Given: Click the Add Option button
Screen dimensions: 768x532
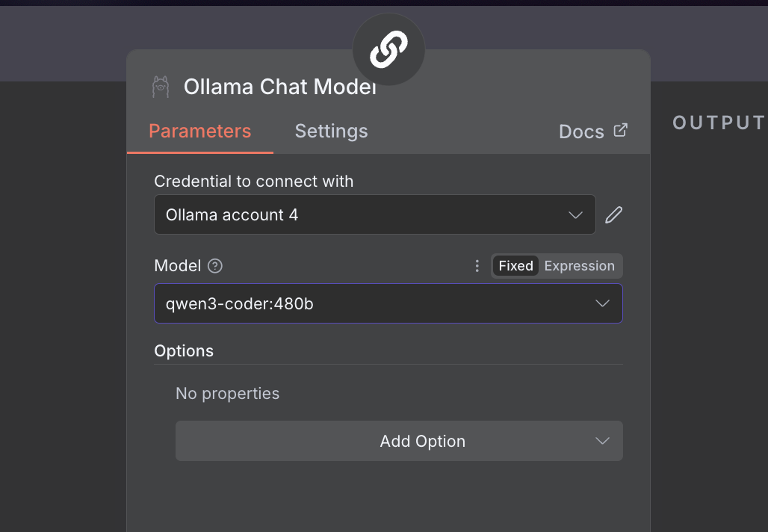Looking at the screenshot, I should click(x=422, y=441).
